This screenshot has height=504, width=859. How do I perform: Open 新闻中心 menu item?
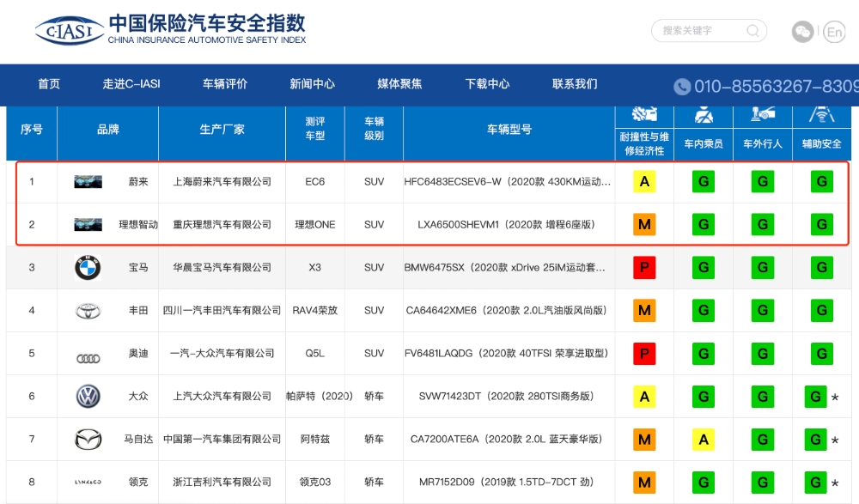pos(313,84)
